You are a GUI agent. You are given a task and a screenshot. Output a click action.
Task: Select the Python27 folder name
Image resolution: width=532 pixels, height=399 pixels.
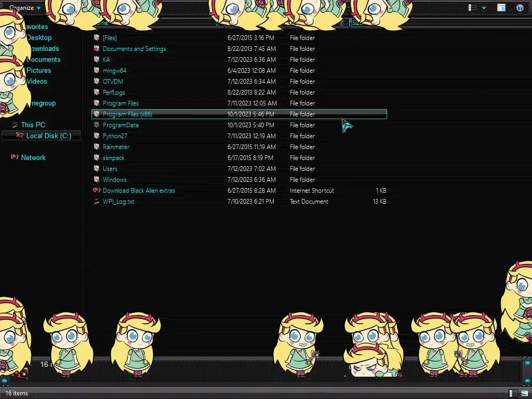pos(115,136)
